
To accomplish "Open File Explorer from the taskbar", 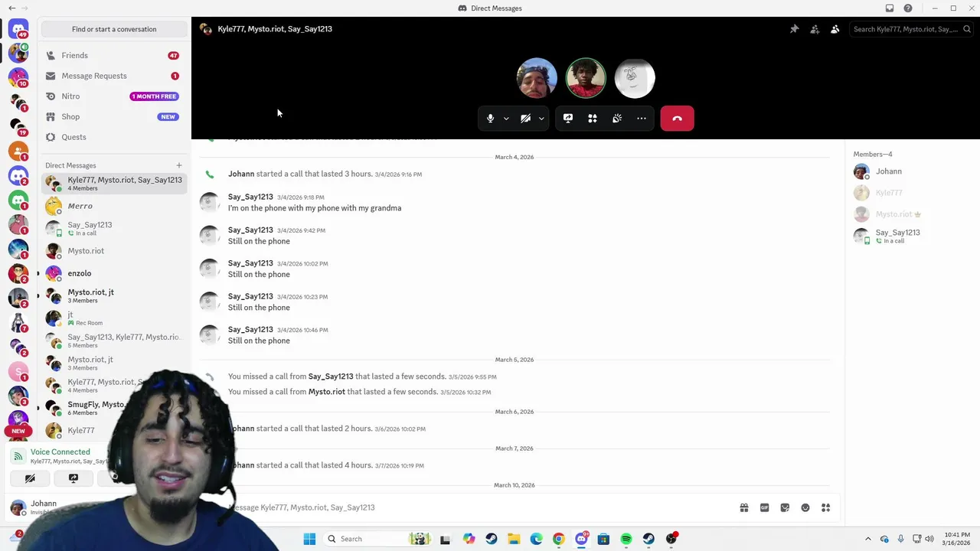I will coord(514,539).
